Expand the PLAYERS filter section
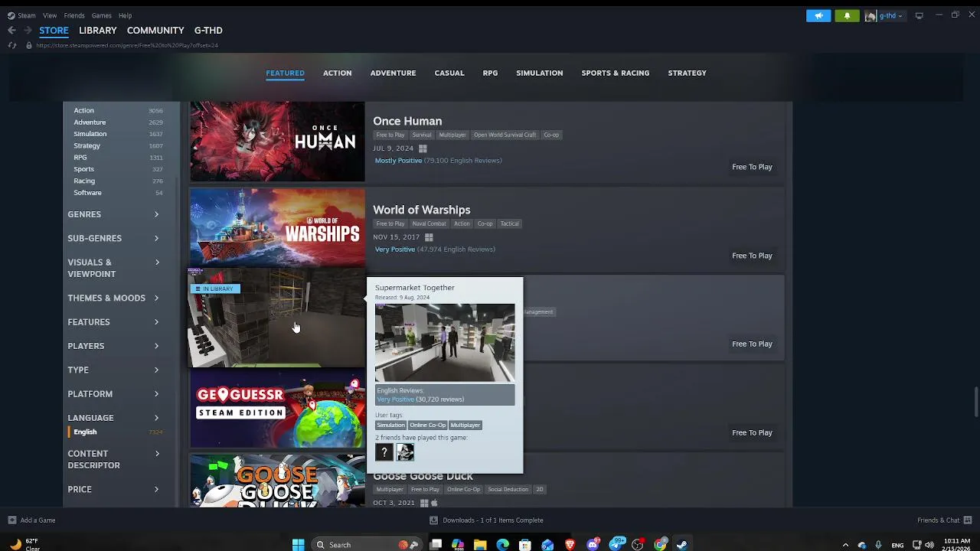This screenshot has width=980, height=551. [x=113, y=346]
